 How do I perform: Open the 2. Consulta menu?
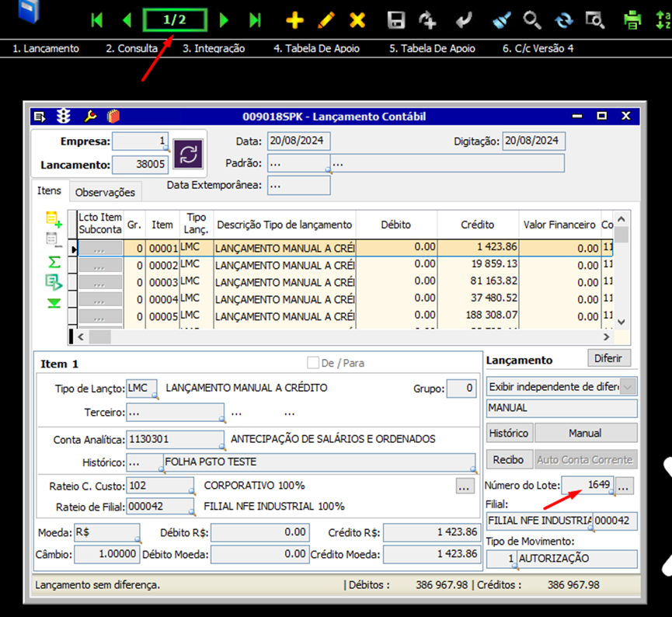tap(131, 48)
